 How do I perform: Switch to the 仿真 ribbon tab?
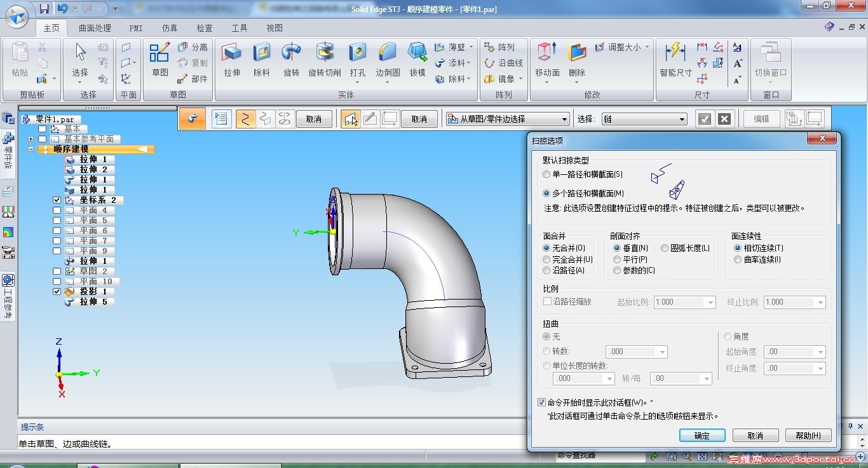click(170, 28)
